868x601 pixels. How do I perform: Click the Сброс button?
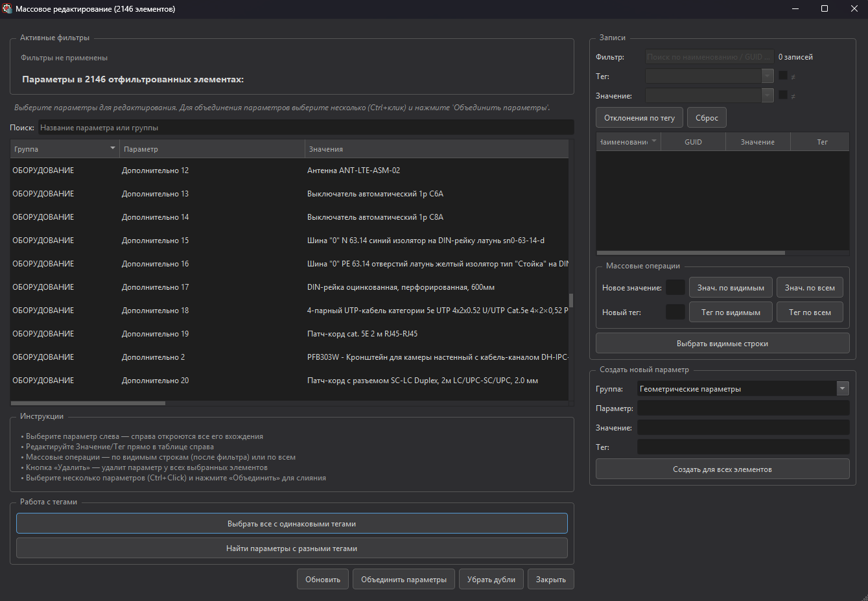coord(707,118)
